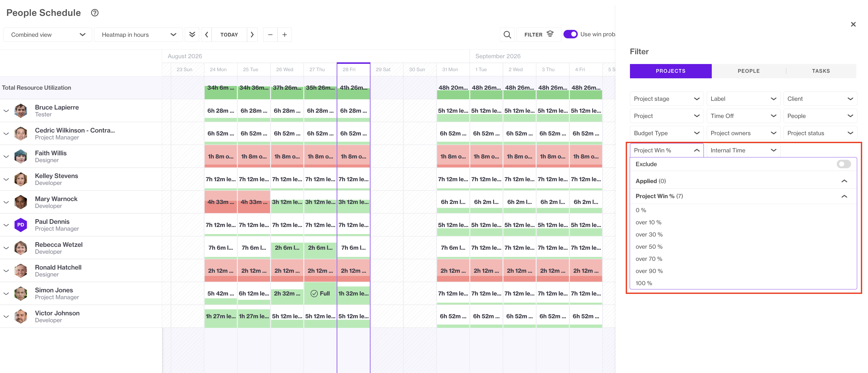Screen dimensions: 868x373
Task: Toggle the Use win probability switch
Action: (x=570, y=34)
